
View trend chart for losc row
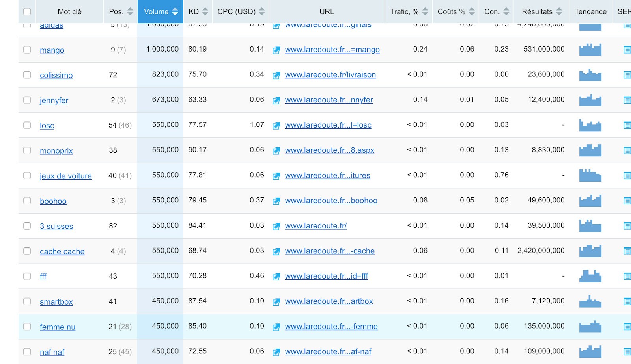(590, 125)
